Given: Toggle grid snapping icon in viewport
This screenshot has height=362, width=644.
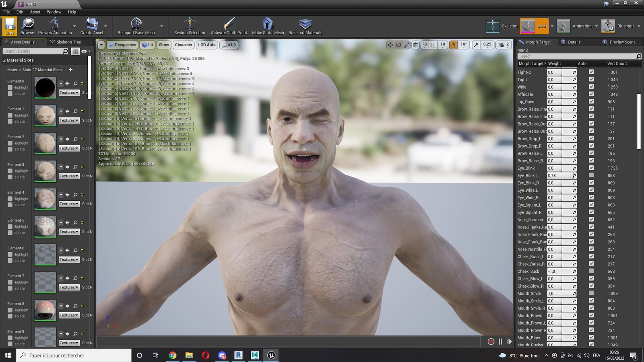Looking at the screenshot, I should pyautogui.click(x=433, y=45).
